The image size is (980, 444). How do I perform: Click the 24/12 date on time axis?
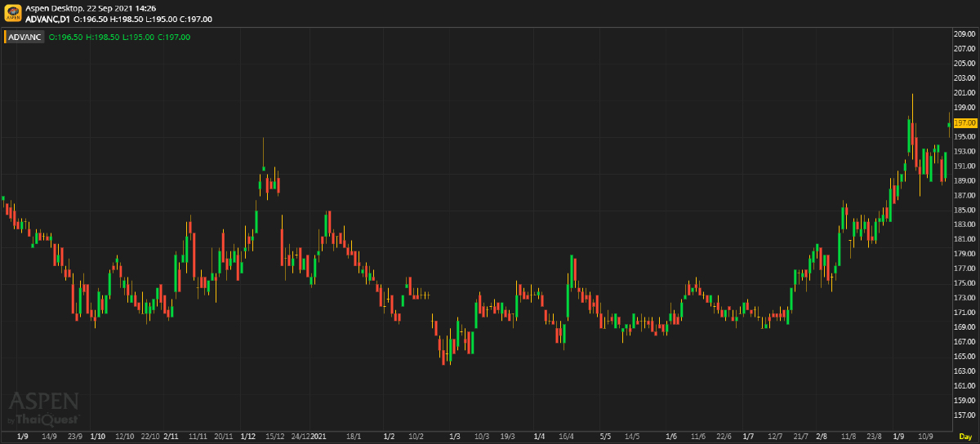click(x=300, y=437)
